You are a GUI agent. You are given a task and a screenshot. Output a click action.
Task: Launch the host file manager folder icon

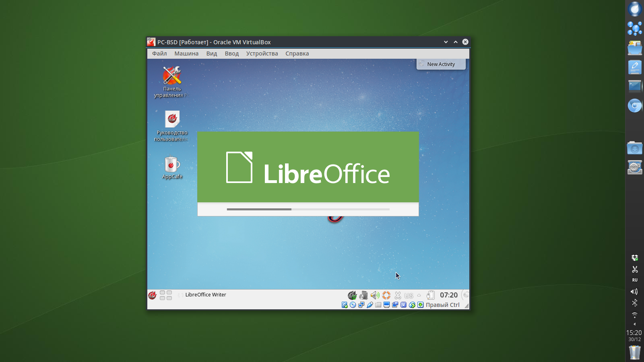pos(635,47)
